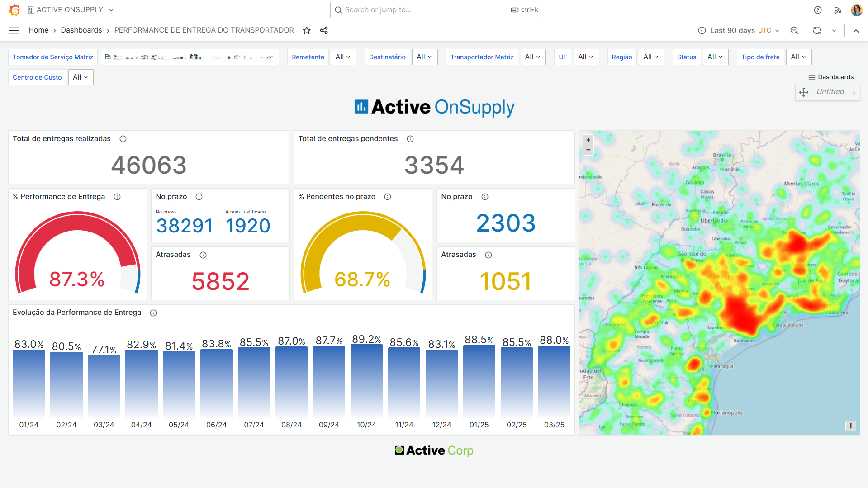Share the dashboard via share icon
The height and width of the screenshot is (488, 868).
[324, 30]
